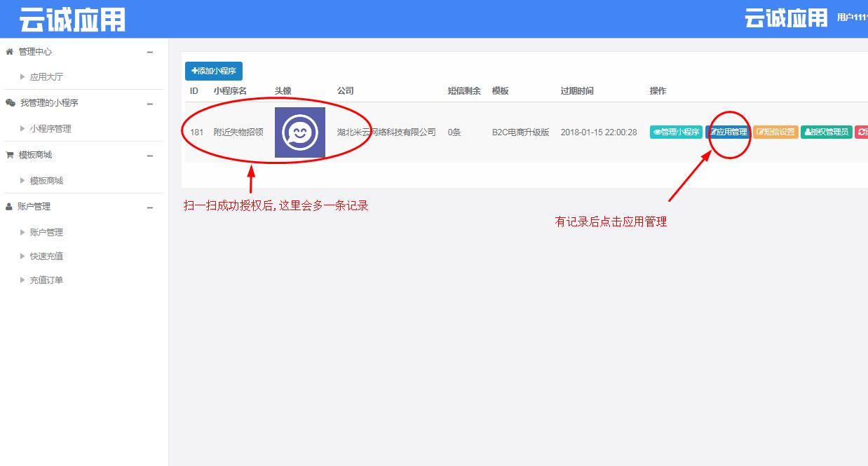Click the 云诚应用 title at top right

[786, 18]
